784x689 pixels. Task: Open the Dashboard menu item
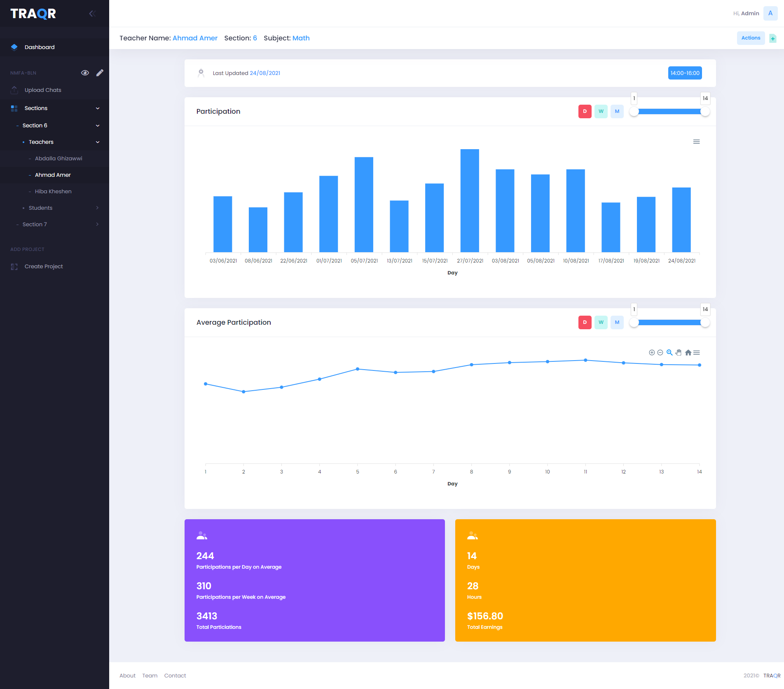coord(54,47)
